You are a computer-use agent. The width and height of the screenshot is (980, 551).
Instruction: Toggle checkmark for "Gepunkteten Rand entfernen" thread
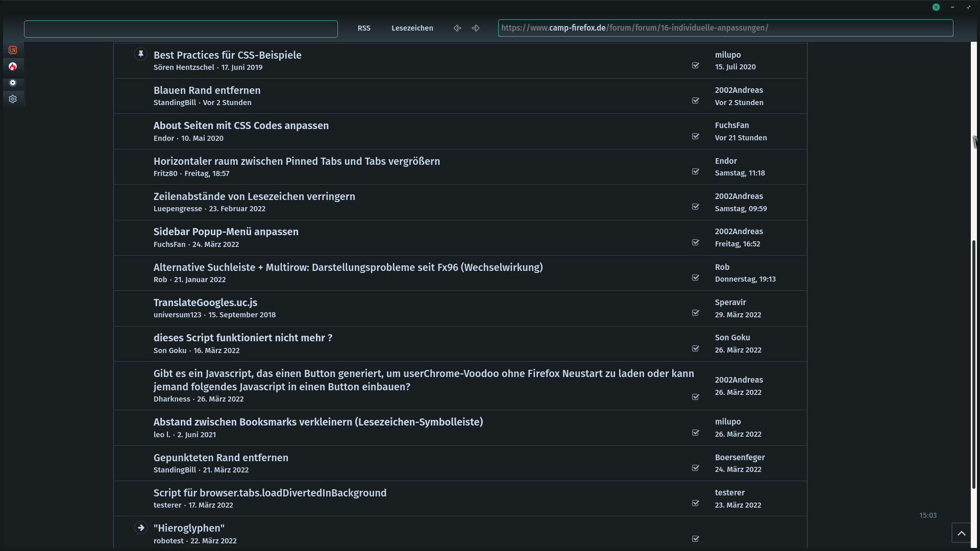click(x=695, y=468)
